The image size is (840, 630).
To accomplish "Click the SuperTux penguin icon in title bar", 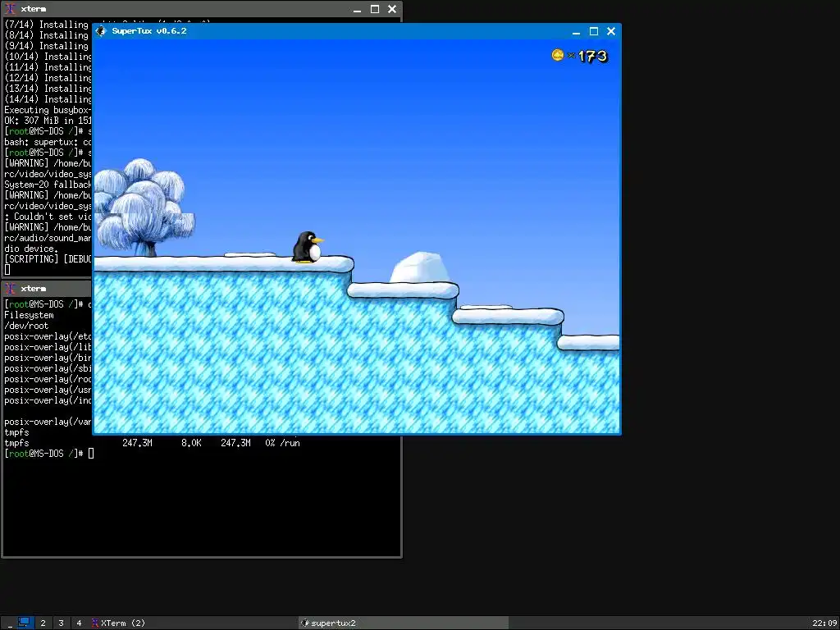I will coord(101,31).
